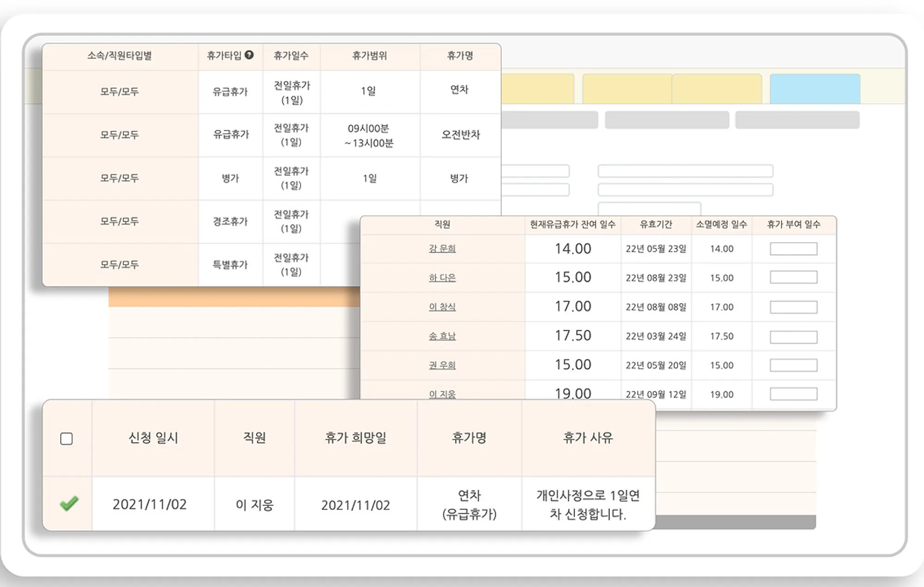Open employee link 송 효남
924x587 pixels.
(x=442, y=336)
